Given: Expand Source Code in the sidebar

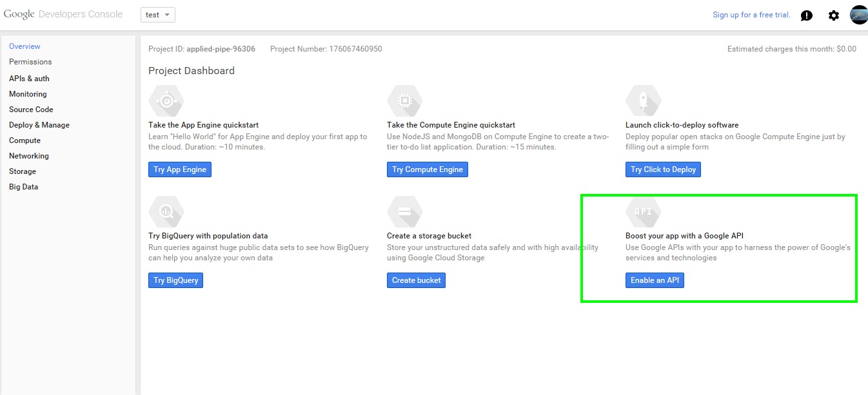Looking at the screenshot, I should [31, 110].
